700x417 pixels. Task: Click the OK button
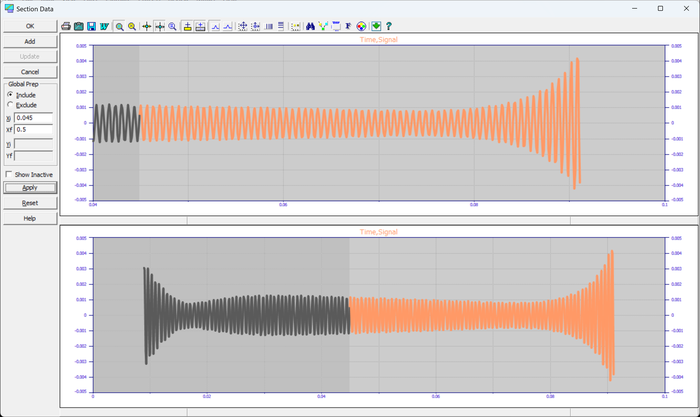pos(30,26)
